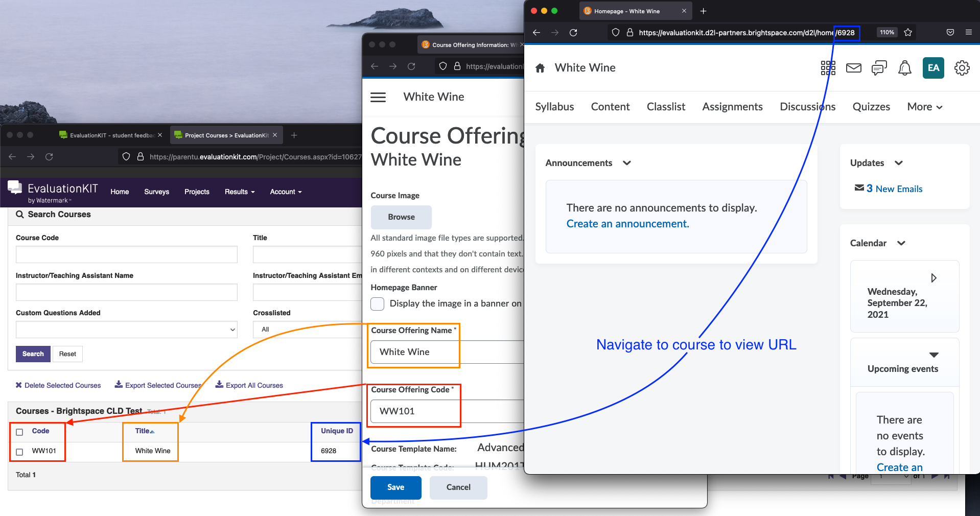Open the Projects menu in EvaluationKIT
This screenshot has height=516, width=980.
click(x=197, y=192)
